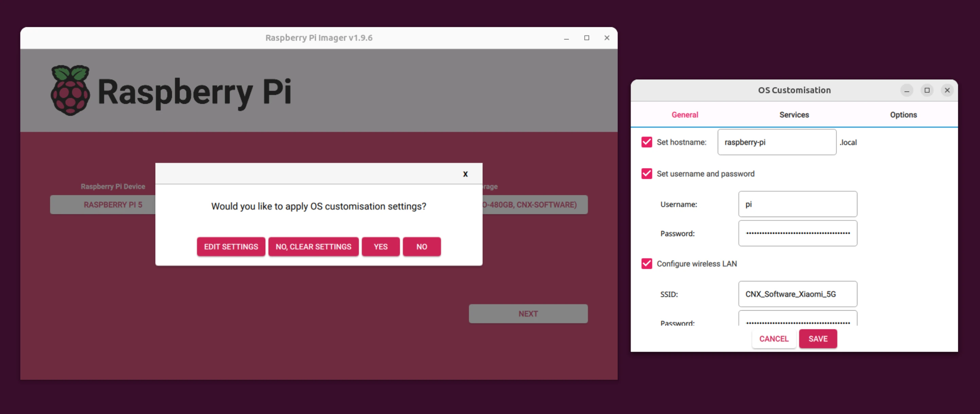This screenshot has height=414, width=980.
Task: Choose No, Clear Settings
Action: point(313,247)
